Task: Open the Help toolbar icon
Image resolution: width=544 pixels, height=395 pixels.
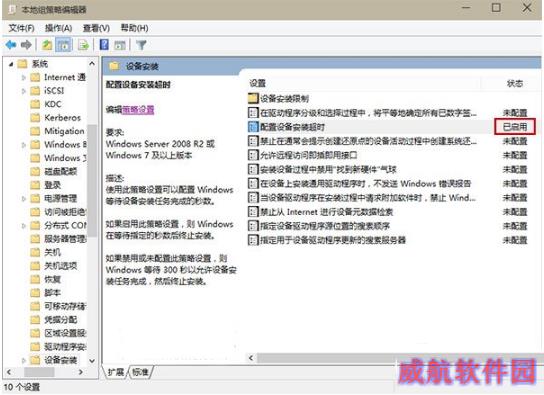Action: tap(104, 45)
